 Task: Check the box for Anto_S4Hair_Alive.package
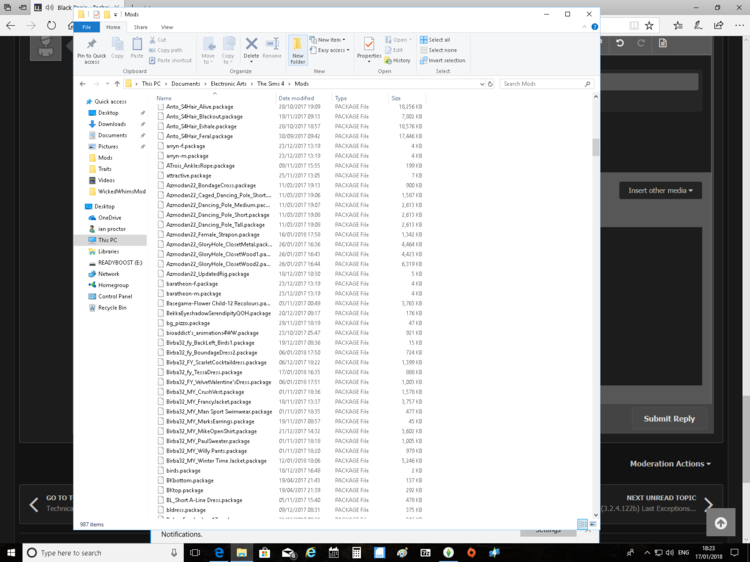tap(161, 107)
